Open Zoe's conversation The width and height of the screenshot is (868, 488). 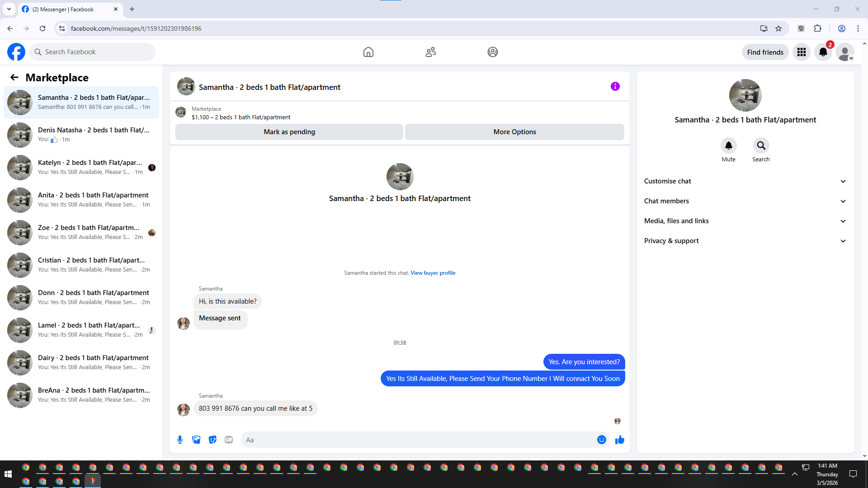tap(81, 233)
